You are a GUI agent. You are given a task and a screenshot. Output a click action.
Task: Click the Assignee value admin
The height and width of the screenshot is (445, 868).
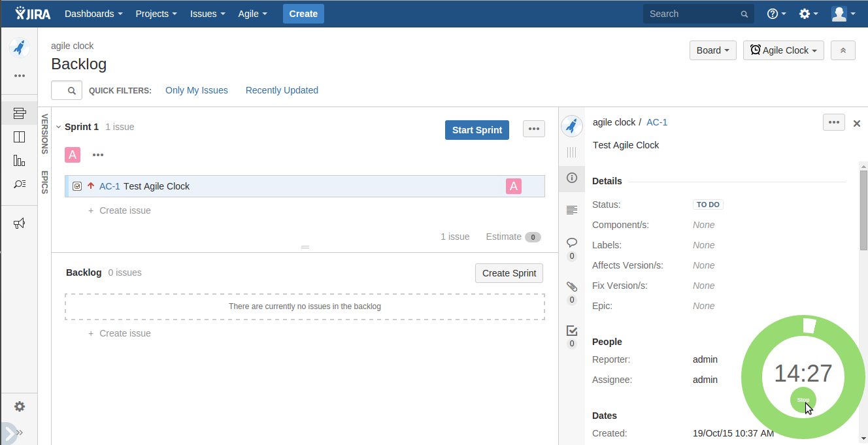point(705,380)
